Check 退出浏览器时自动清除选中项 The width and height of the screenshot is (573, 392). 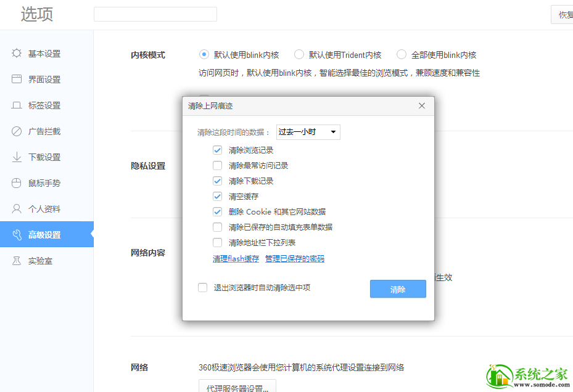(202, 288)
